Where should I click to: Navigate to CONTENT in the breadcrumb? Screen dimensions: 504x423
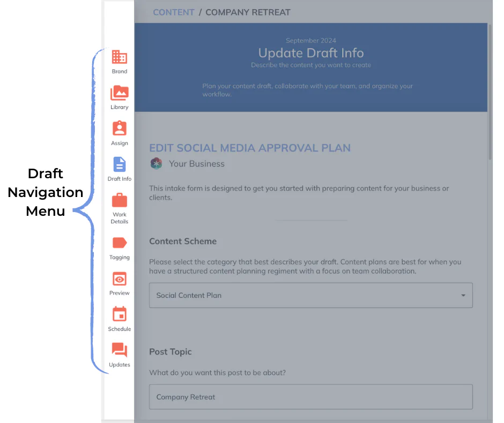pos(173,12)
